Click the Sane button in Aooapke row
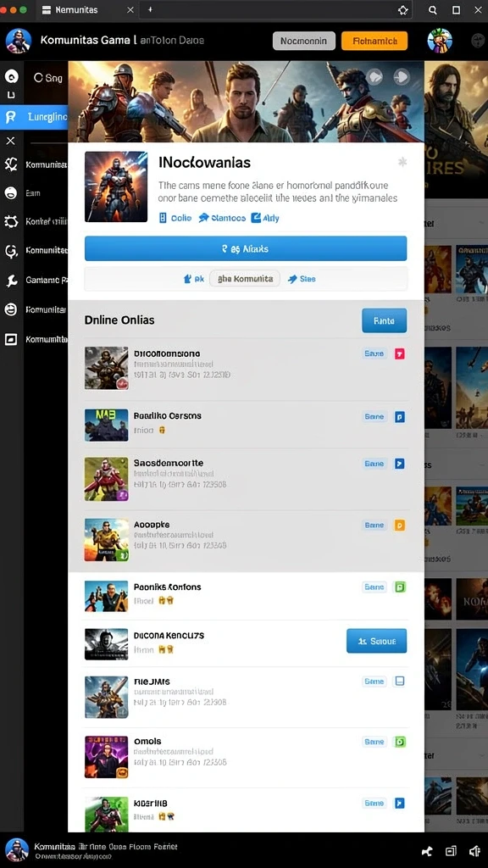 coord(374,525)
